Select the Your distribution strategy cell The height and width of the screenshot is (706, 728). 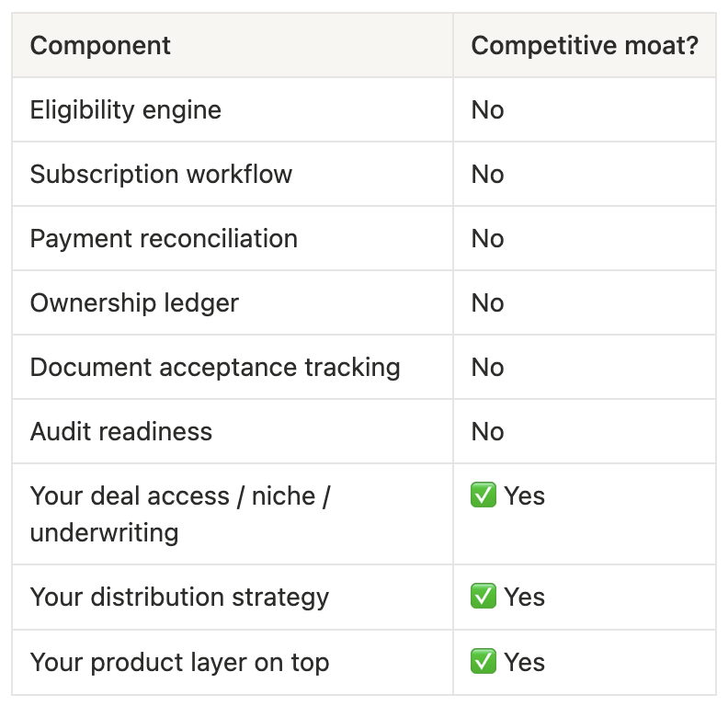pos(179,598)
